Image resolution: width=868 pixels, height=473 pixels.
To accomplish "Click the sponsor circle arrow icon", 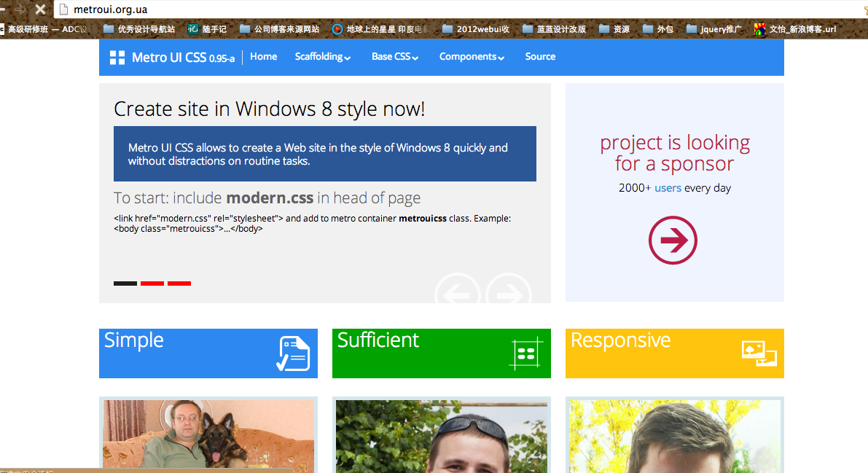I will pos(673,241).
